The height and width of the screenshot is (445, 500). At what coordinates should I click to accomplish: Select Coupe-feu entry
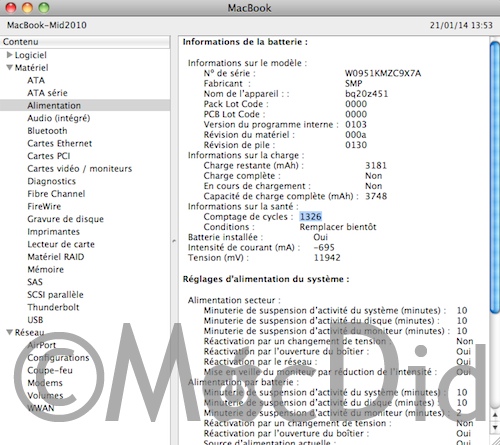pos(50,370)
